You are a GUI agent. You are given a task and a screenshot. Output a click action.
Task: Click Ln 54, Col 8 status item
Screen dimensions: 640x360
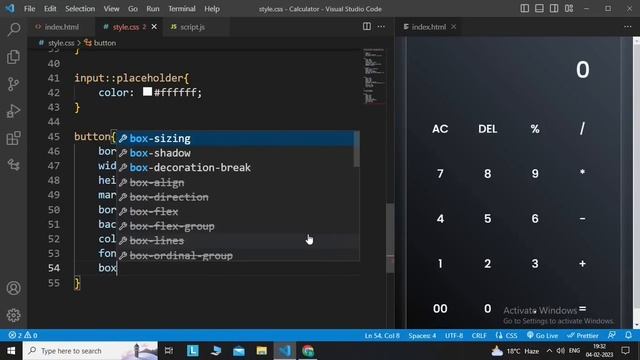(x=382, y=336)
